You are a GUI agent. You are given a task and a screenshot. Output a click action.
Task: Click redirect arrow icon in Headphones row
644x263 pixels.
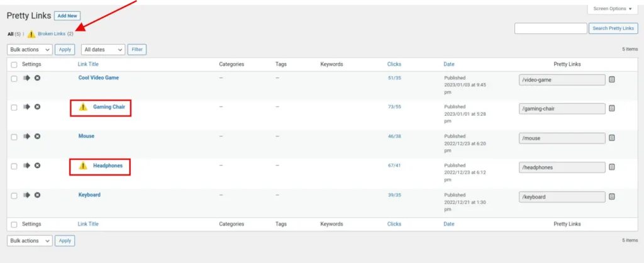pos(26,165)
